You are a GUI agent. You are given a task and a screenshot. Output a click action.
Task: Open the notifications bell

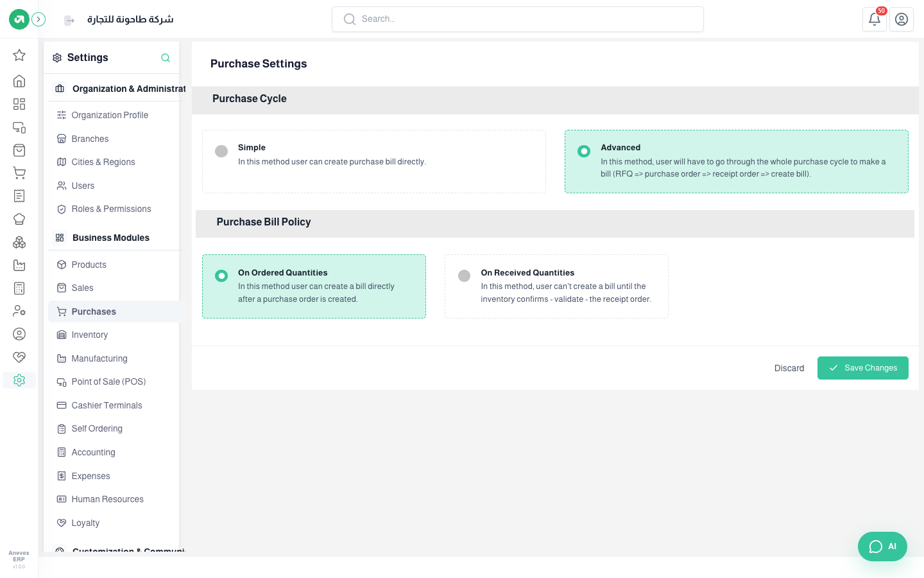click(x=875, y=19)
